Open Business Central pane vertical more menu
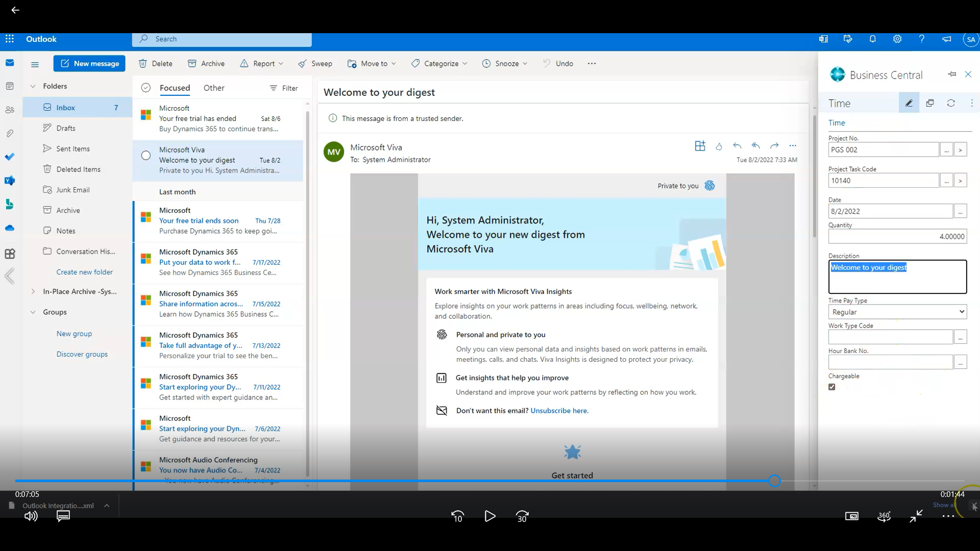This screenshot has width=980, height=551. point(972,103)
